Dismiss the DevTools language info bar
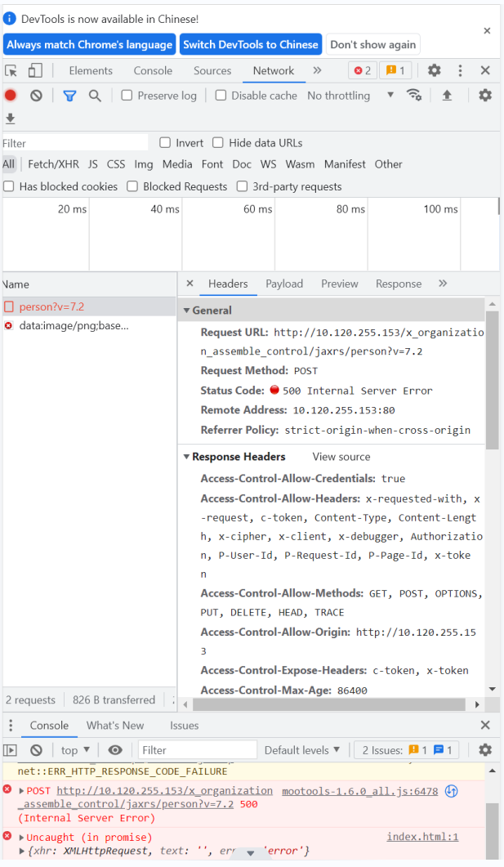Image resolution: width=504 pixels, height=867 pixels. [x=487, y=30]
